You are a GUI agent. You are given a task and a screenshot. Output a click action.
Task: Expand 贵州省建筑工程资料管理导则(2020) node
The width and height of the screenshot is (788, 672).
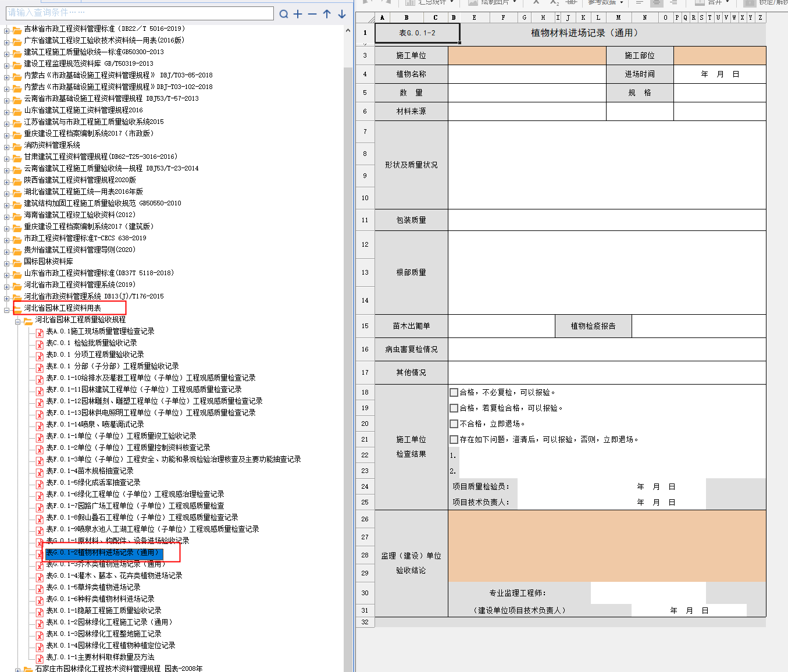pyautogui.click(x=7, y=251)
